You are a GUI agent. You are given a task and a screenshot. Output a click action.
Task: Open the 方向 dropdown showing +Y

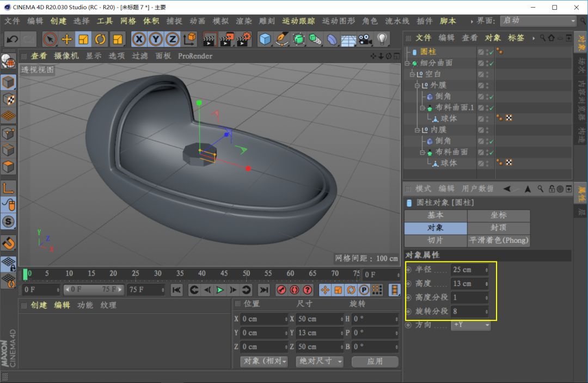(x=471, y=325)
